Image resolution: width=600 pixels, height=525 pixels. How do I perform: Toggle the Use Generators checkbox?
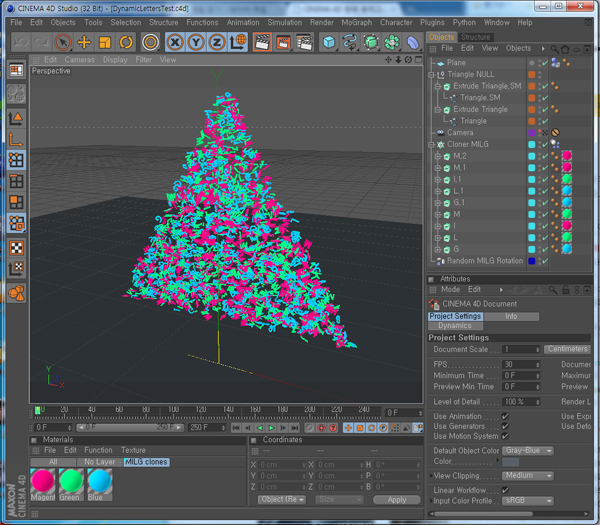[x=505, y=426]
